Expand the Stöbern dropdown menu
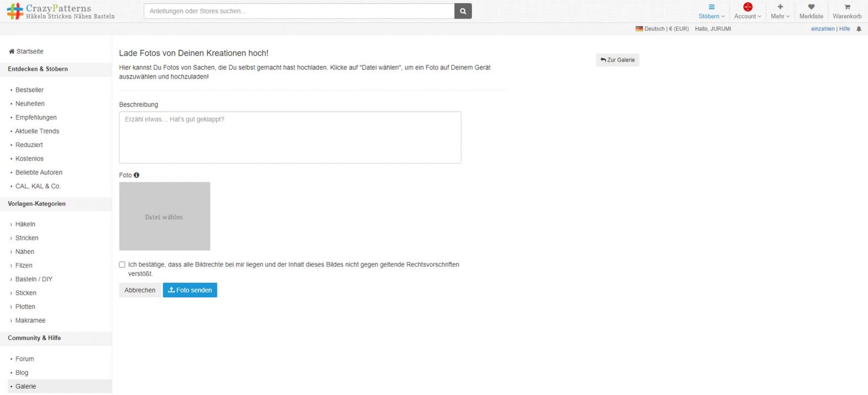 [x=711, y=11]
